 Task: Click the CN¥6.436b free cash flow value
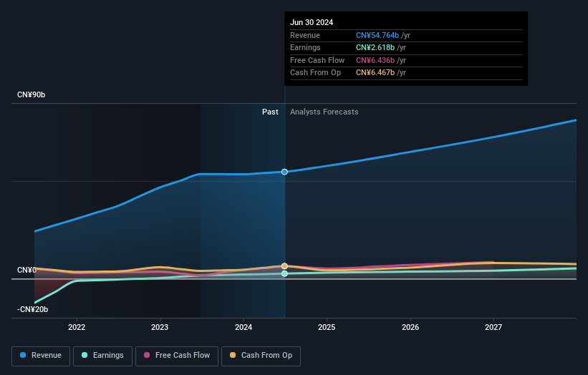tap(375, 60)
